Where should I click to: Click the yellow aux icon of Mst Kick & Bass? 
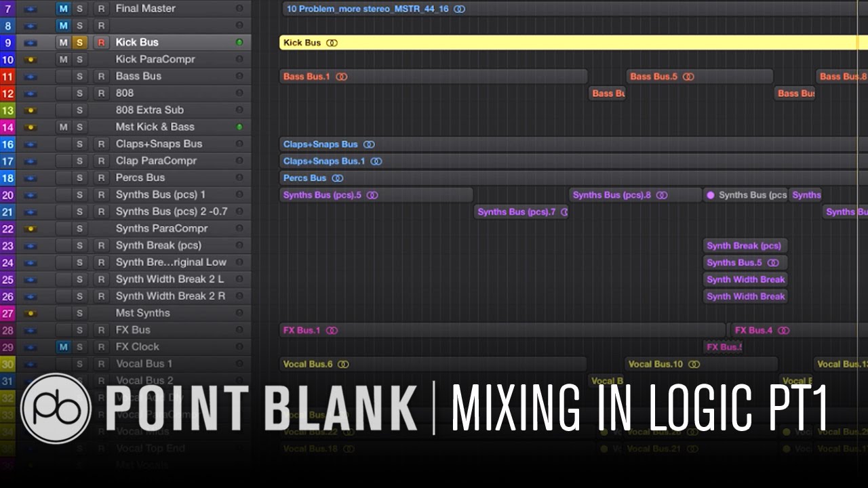coord(30,127)
